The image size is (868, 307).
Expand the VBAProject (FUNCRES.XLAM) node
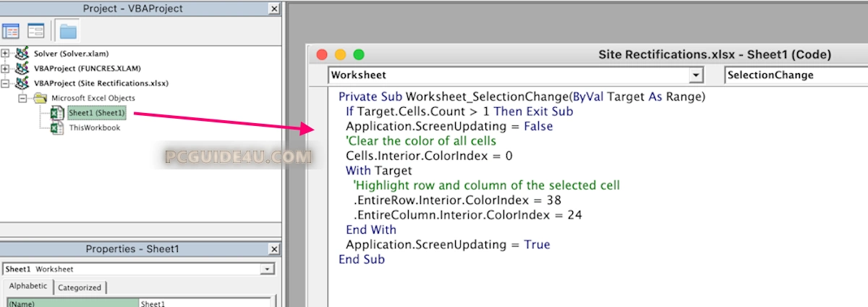[x=6, y=68]
